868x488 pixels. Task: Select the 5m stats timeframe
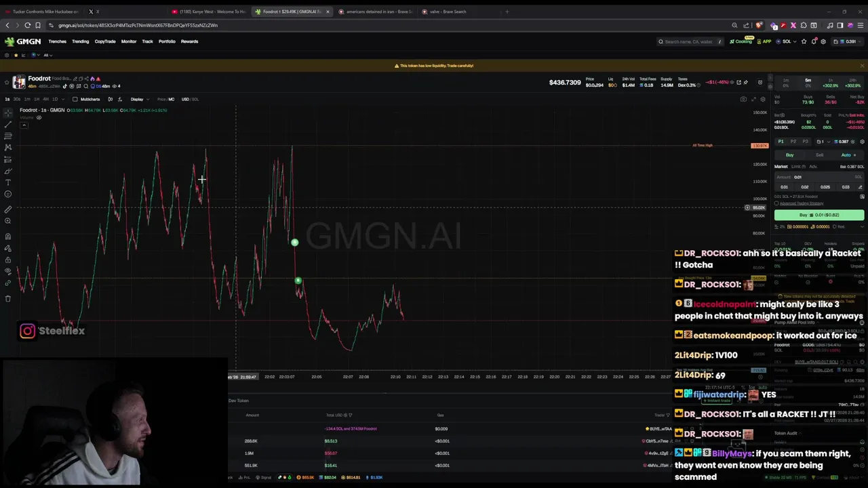click(x=808, y=83)
